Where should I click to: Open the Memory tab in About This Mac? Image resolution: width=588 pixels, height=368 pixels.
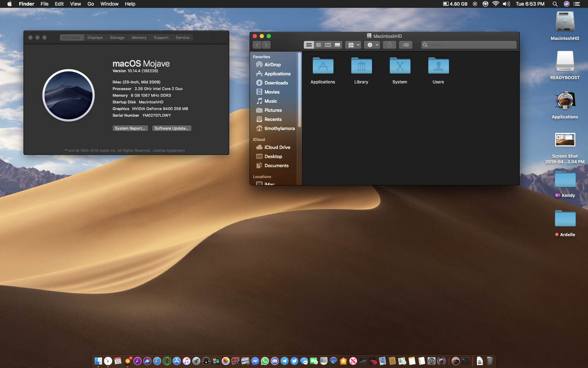click(139, 38)
